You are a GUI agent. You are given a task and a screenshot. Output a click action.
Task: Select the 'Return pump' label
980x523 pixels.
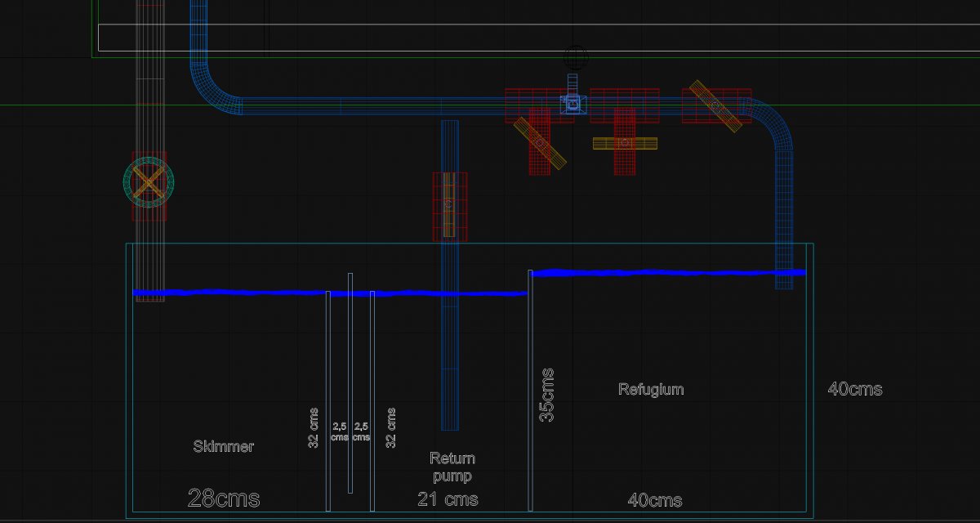(452, 467)
